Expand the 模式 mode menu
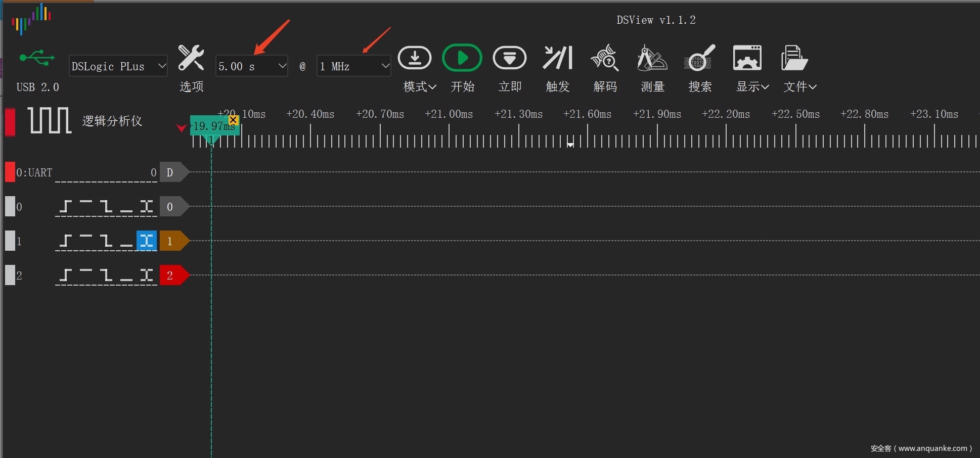The height and width of the screenshot is (458, 980). coord(419,86)
